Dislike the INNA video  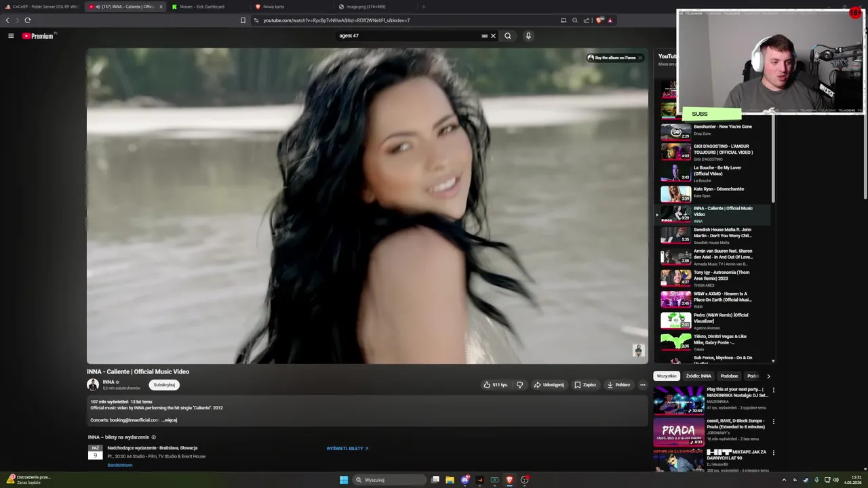[x=520, y=385]
